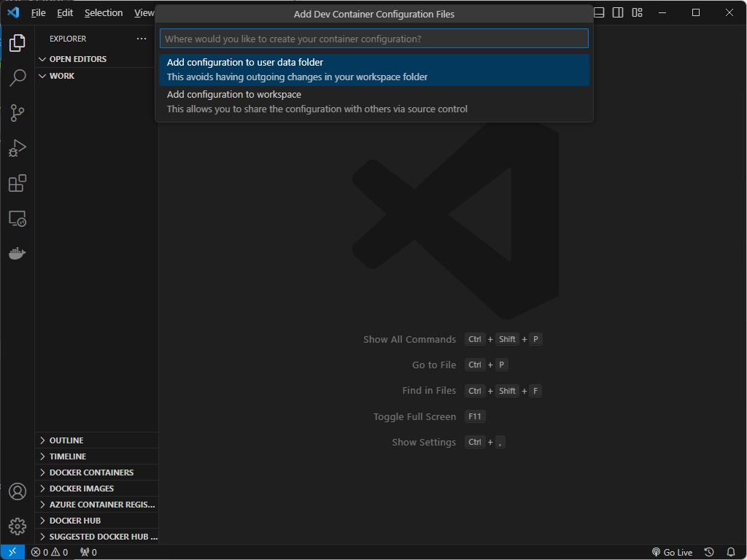Click the VS Code logo in title bar
Image resolution: width=747 pixels, height=560 pixels.
[13, 13]
